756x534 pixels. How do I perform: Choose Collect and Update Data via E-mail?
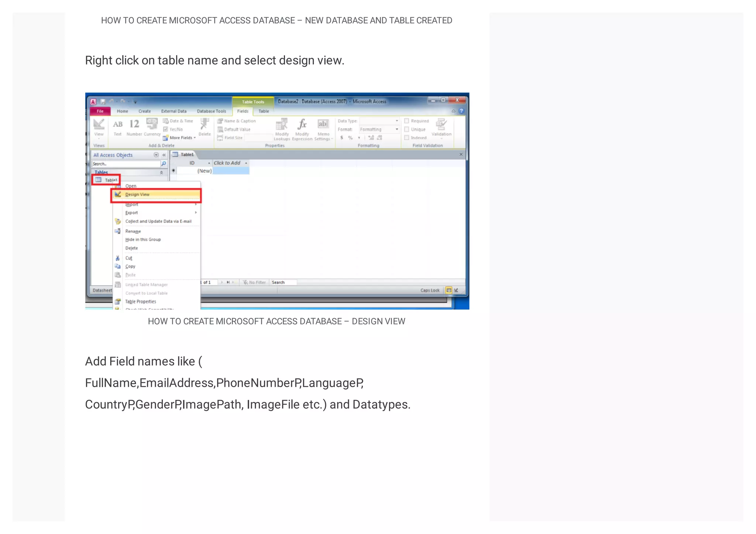click(156, 221)
